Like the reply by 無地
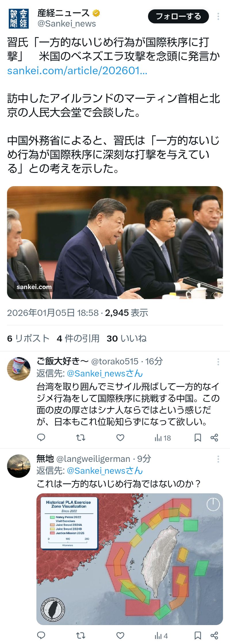Viewport: 230px width, 644px height. [x=120, y=635]
